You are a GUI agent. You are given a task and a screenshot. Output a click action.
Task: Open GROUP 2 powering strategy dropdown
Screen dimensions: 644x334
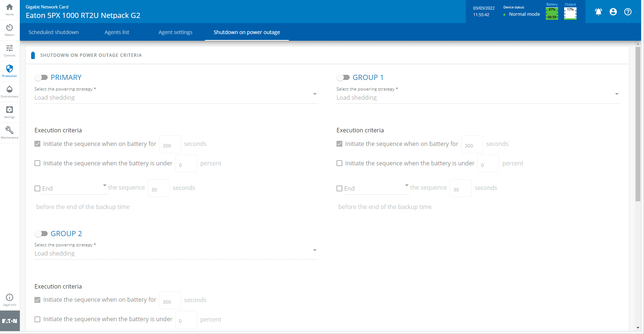[x=176, y=253]
